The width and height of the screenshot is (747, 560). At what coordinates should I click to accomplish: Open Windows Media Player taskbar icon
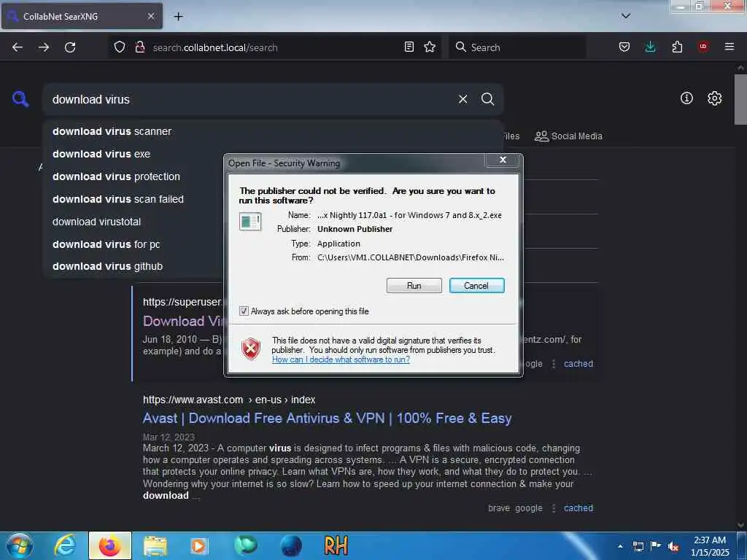point(199,545)
